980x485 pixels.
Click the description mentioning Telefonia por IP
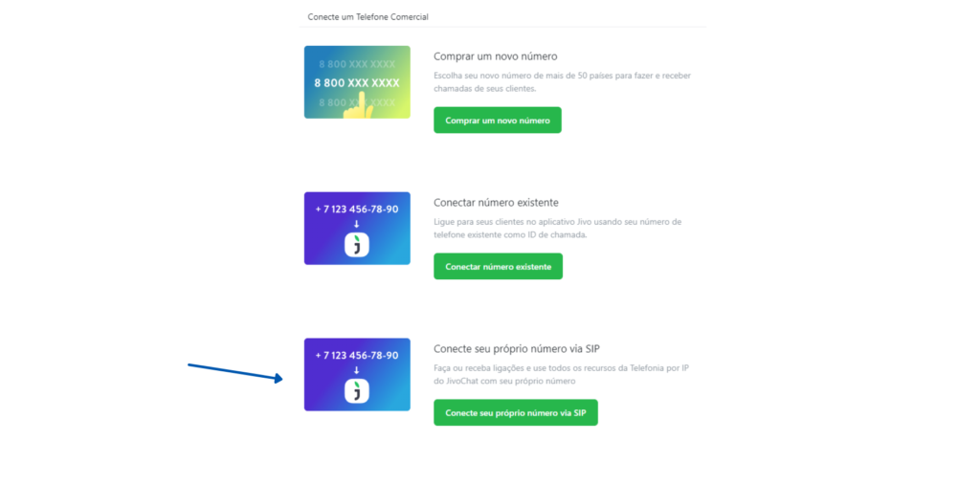click(561, 374)
